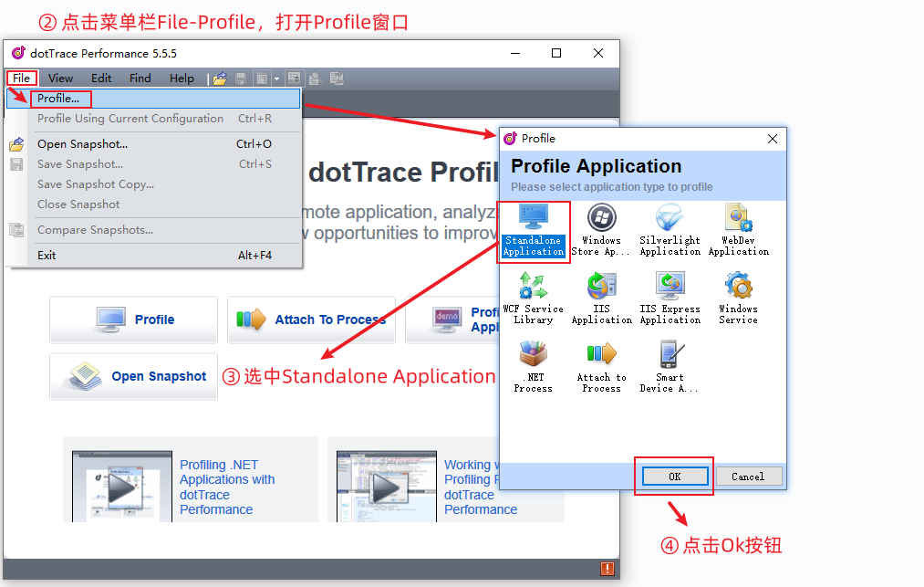The width and height of the screenshot is (924, 587).
Task: Select Close Snapshot menu entry
Action: point(153,204)
